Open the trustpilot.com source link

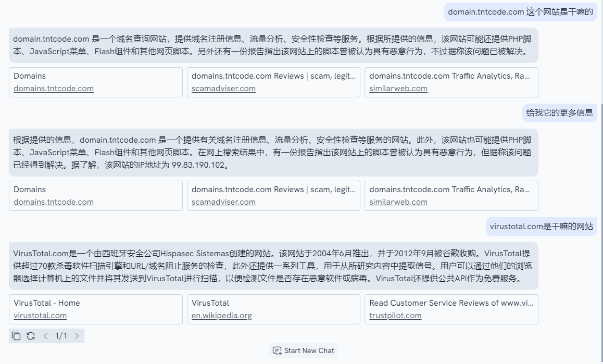[395, 316]
